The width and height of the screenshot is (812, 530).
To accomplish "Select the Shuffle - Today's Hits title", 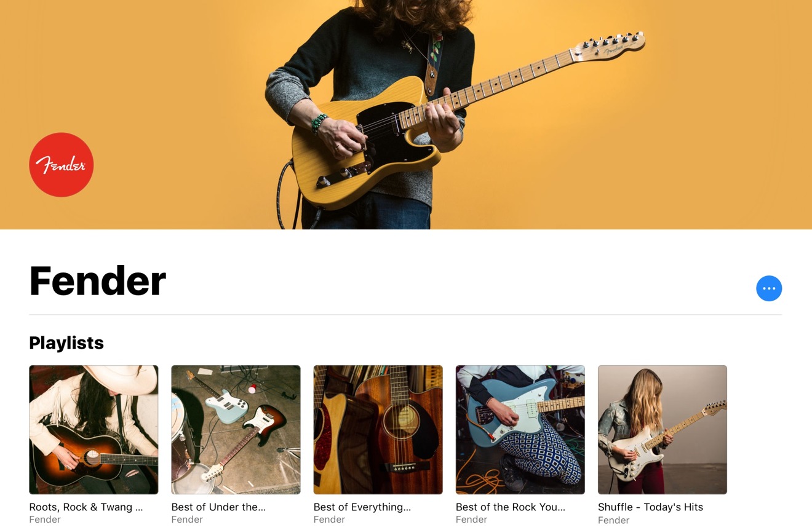I will (650, 507).
